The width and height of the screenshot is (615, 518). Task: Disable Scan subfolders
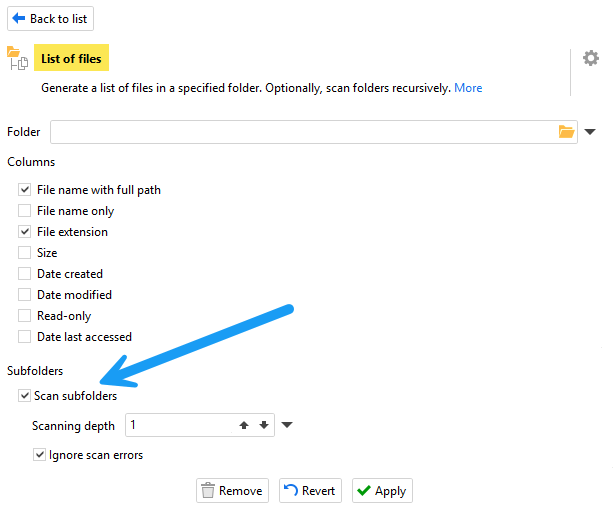tap(25, 396)
